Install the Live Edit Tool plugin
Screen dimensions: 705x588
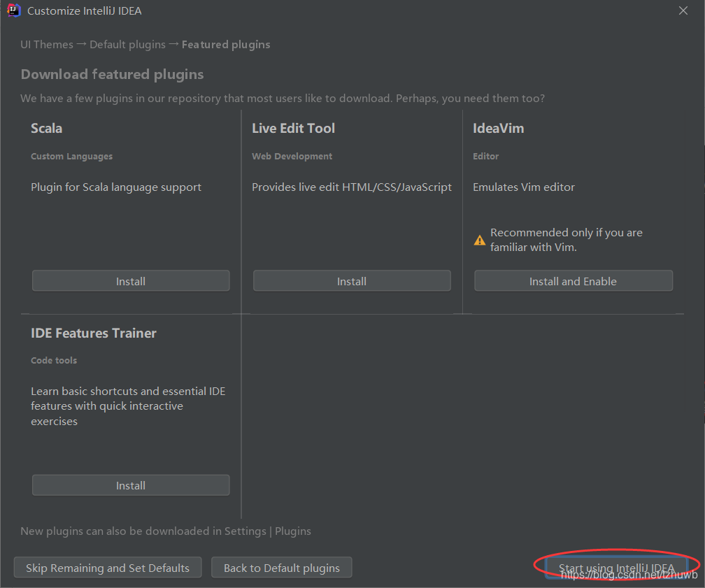click(352, 281)
